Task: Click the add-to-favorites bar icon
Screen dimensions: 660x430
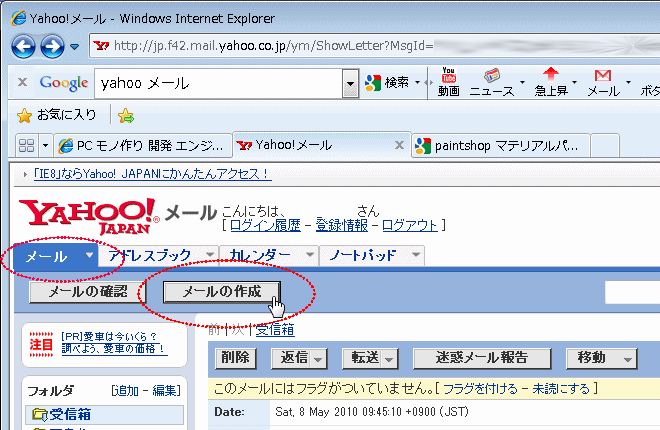Action: 127,114
